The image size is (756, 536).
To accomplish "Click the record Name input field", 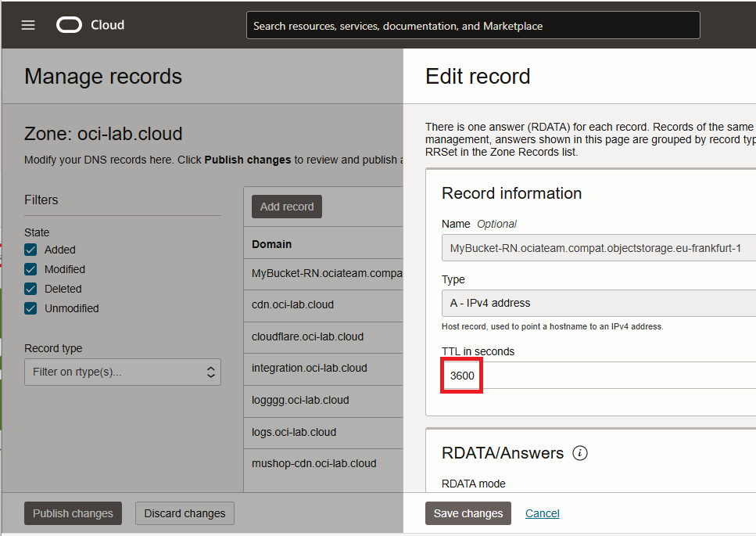I will pos(598,249).
